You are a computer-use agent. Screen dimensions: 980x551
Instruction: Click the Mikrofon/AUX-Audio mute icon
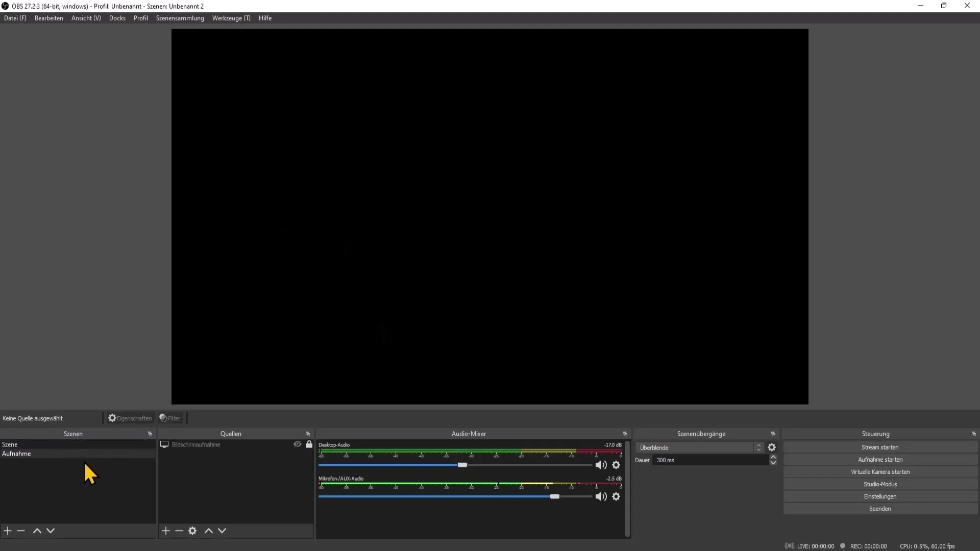coord(600,496)
